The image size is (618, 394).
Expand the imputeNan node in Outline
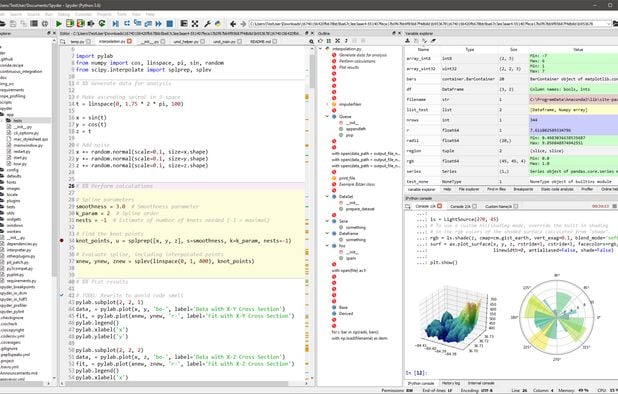[x=327, y=104]
